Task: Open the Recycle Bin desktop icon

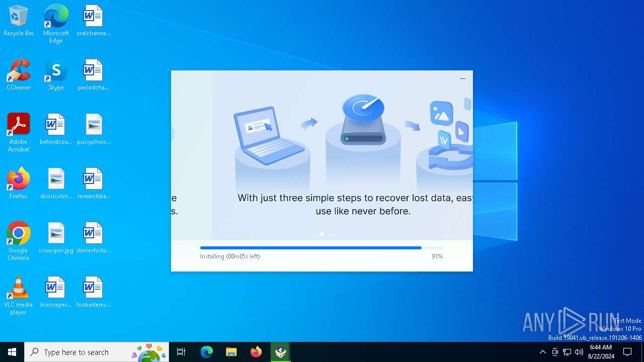Action: 18,21
